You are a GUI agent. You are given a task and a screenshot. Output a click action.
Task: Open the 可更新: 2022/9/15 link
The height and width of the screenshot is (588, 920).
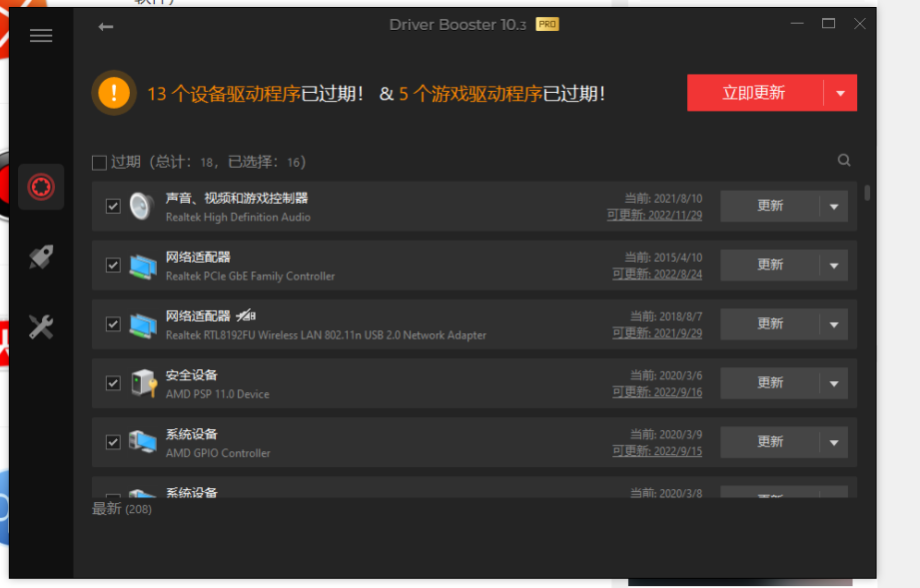click(657, 451)
